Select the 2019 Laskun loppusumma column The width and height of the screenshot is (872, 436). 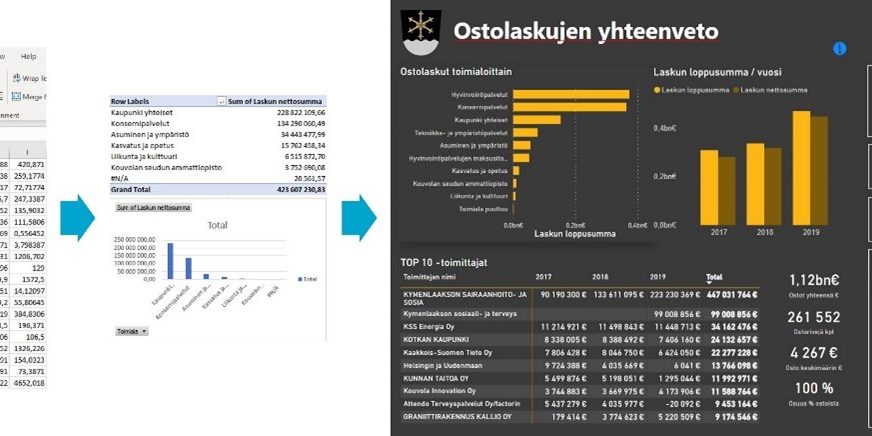pyautogui.click(x=801, y=168)
